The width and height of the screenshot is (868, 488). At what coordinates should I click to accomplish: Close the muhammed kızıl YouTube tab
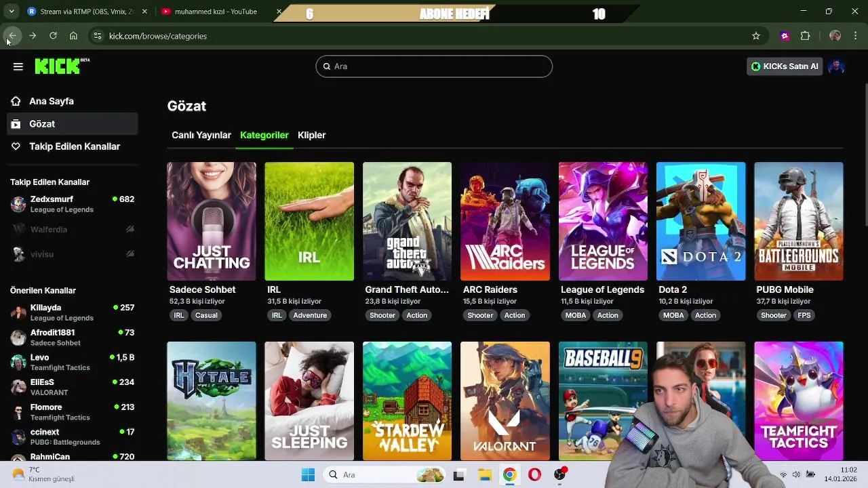pos(279,12)
